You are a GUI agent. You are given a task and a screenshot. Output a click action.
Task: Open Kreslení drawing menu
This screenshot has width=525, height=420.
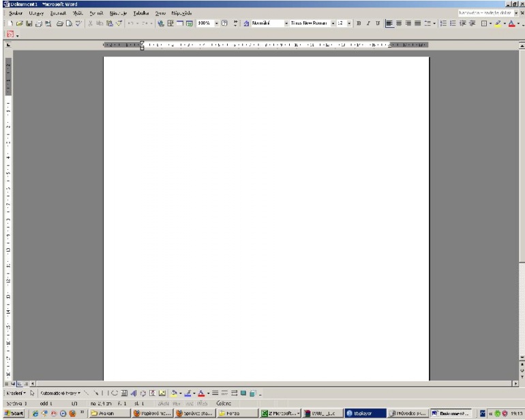coord(16,393)
